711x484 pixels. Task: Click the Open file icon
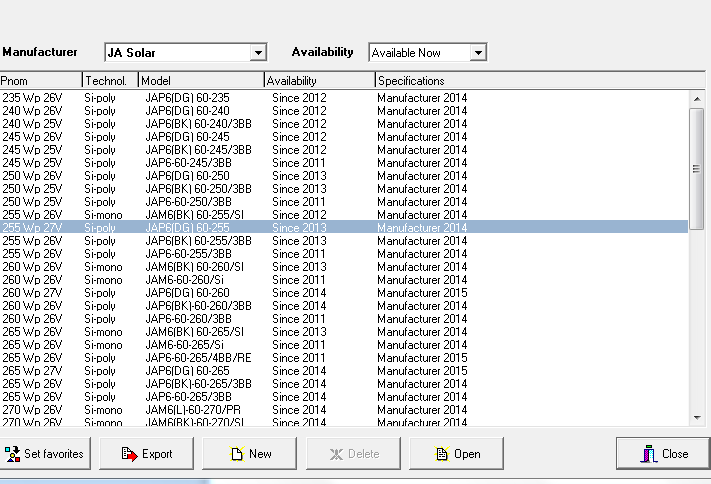coord(442,454)
